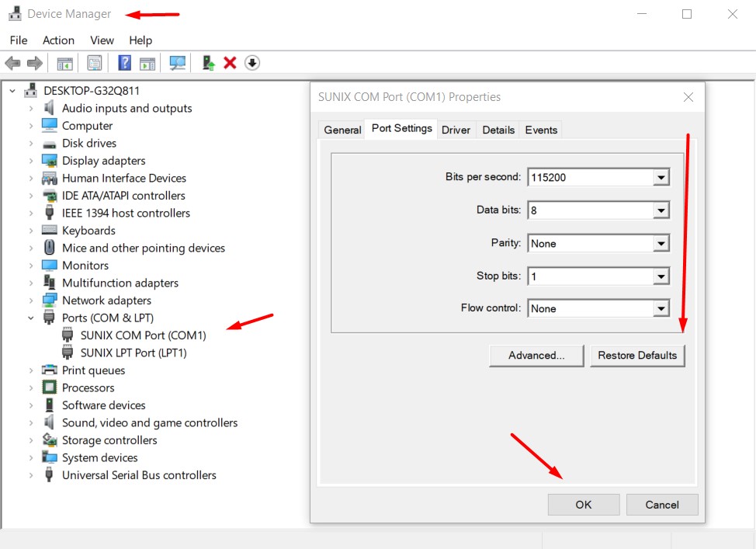
Task: Click the SUNIX LPT Port connector icon
Action: [68, 353]
